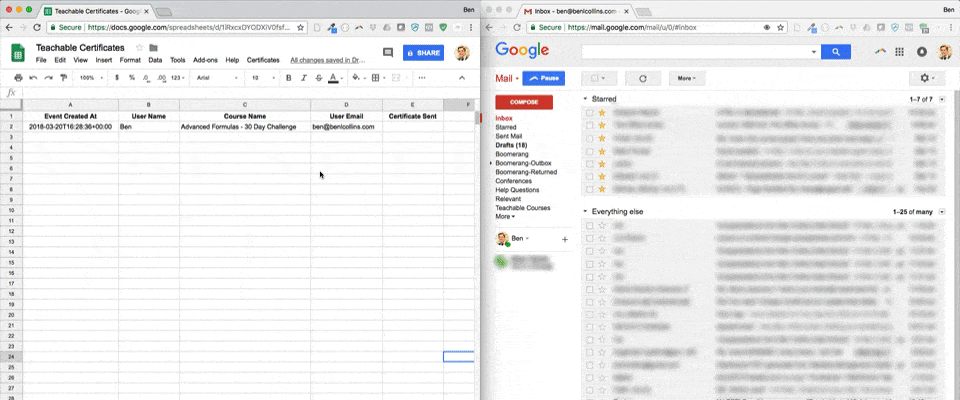Bookmark the Sheets page with star icon
The image size is (960, 400).
click(301, 28)
